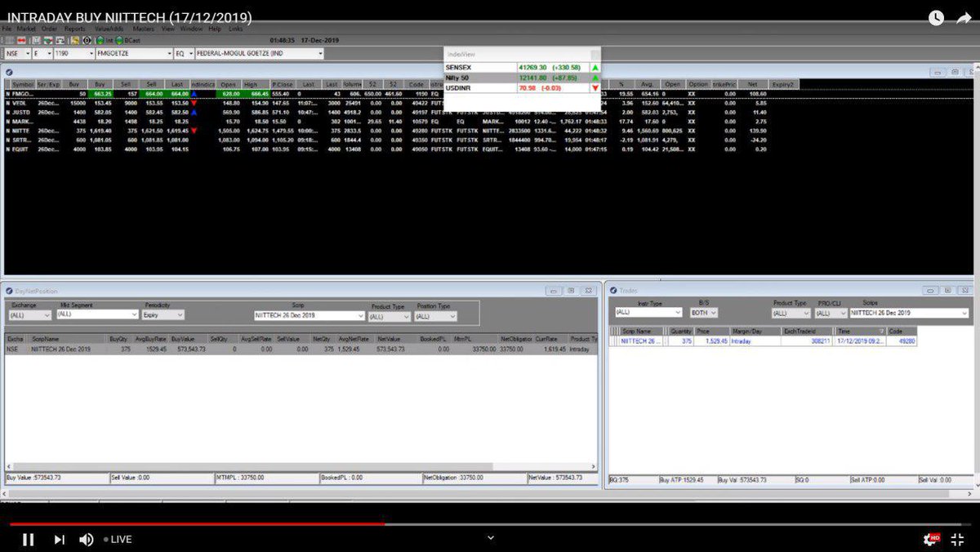Sort Trades by Scrip Name column
This screenshot has width=980, height=552.
point(644,331)
